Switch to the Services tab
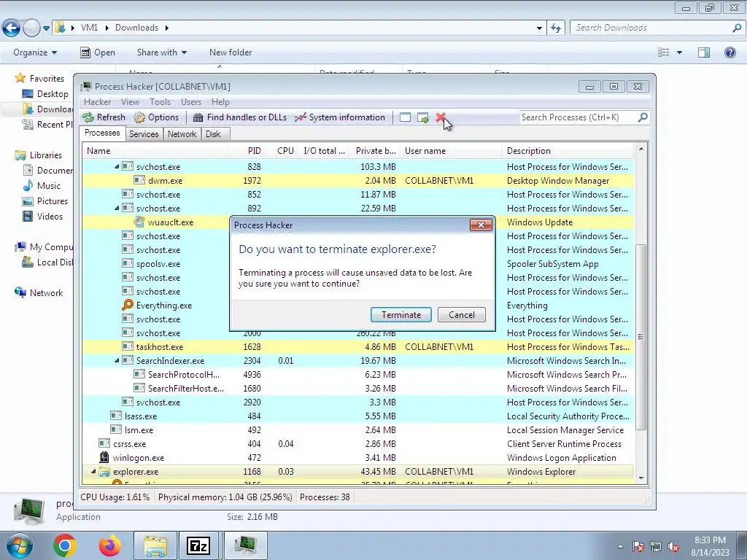 point(144,134)
